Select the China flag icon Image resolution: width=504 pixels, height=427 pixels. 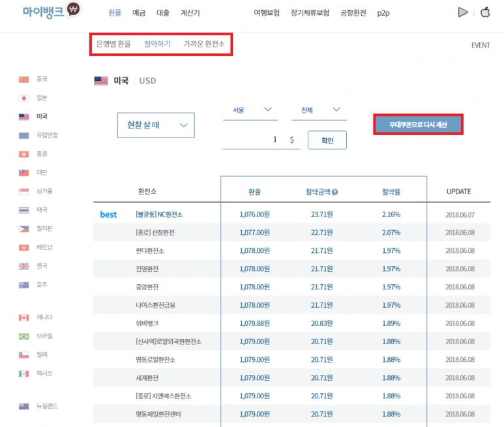23,79
